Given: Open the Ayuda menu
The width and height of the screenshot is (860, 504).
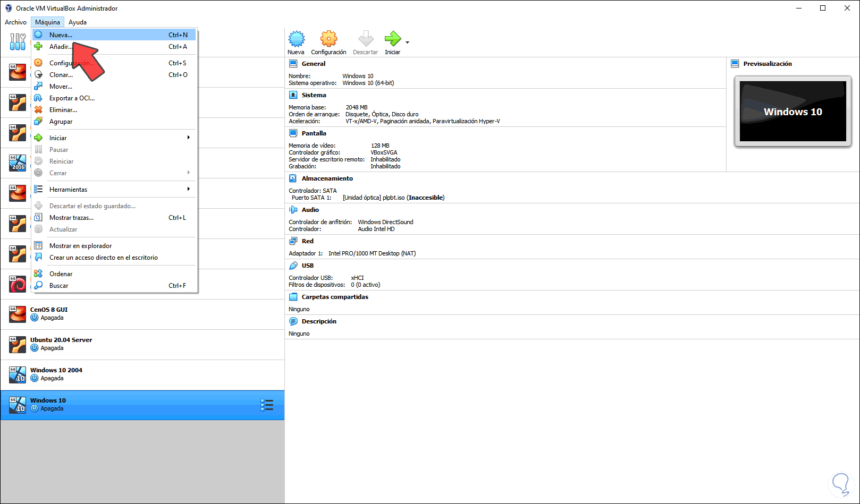Looking at the screenshot, I should [x=78, y=22].
